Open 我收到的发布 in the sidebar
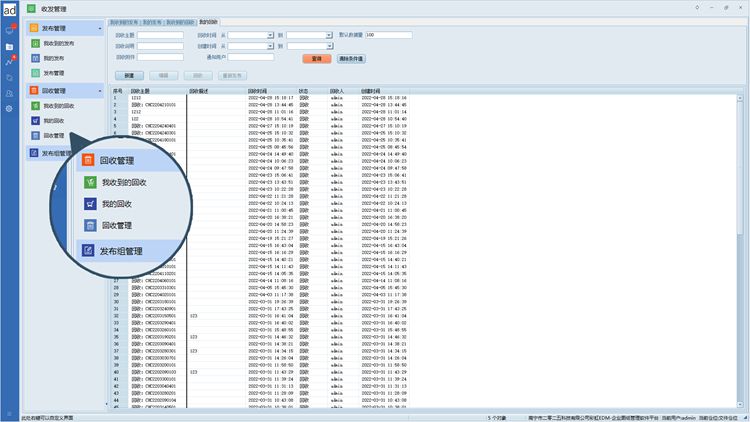This screenshot has width=750, height=422. coord(58,44)
